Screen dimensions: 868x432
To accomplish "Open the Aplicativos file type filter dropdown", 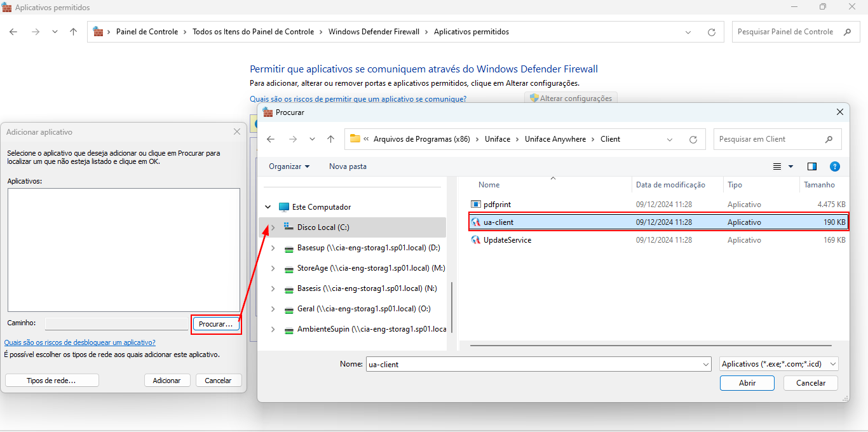I will click(779, 364).
